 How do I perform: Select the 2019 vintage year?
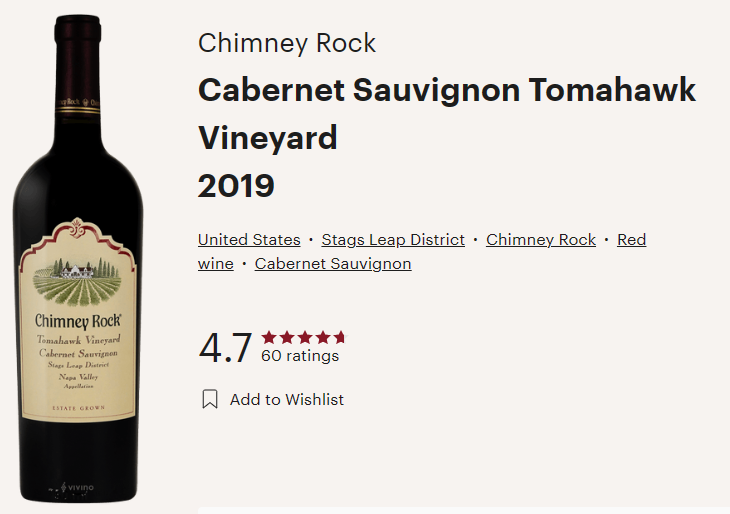(x=236, y=186)
